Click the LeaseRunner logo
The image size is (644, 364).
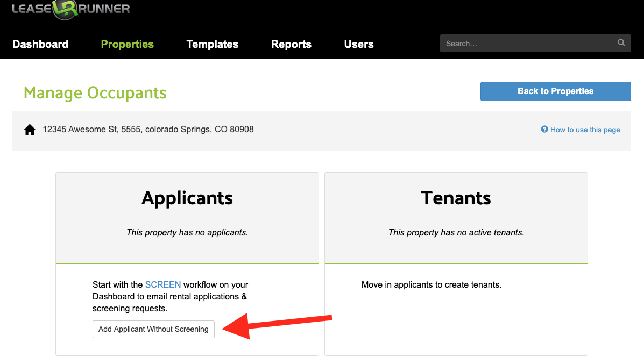70,9
